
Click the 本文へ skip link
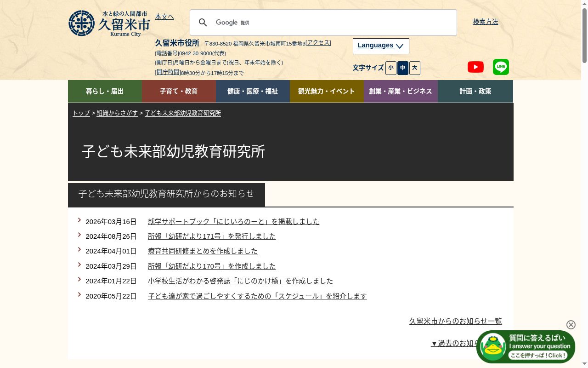[164, 17]
